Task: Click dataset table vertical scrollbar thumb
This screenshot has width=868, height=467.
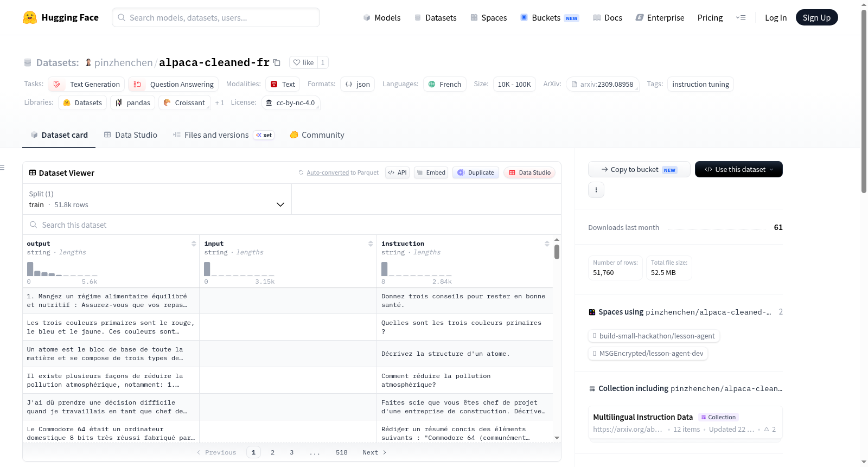Action: tap(557, 252)
